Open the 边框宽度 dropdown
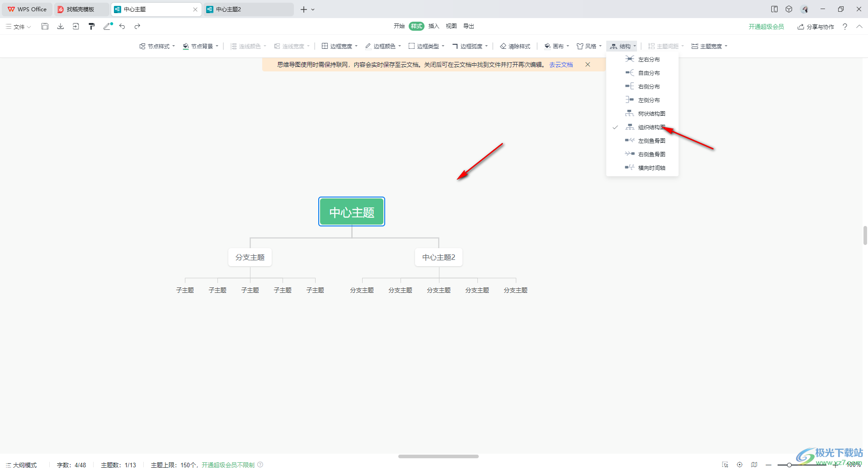 click(340, 46)
